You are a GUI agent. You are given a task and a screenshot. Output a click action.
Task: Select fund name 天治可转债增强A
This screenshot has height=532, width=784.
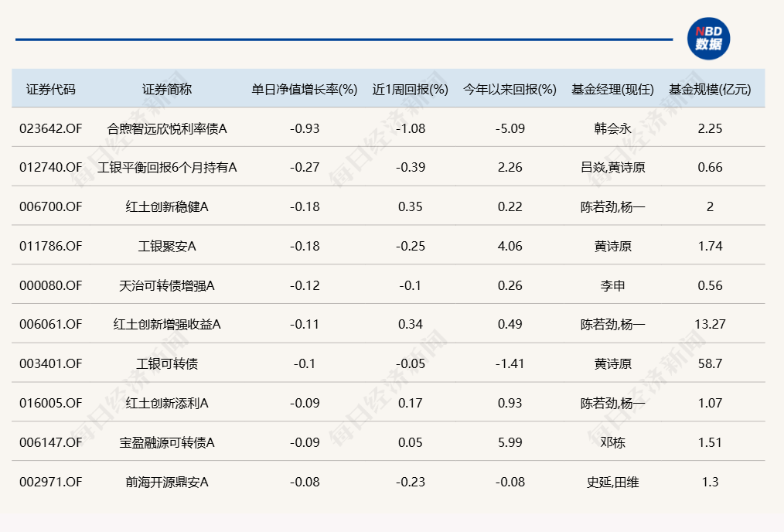(x=167, y=285)
